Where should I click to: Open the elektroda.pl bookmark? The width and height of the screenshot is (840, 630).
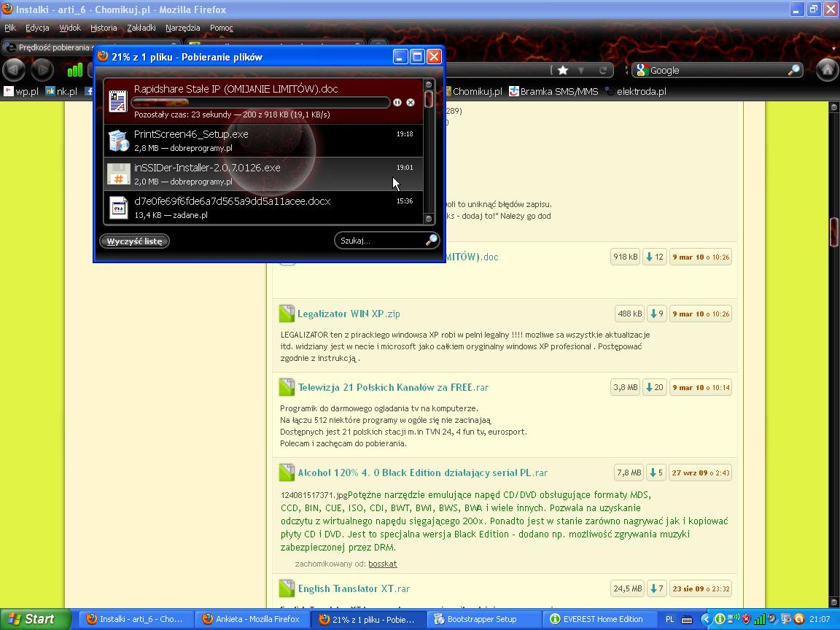[636, 91]
